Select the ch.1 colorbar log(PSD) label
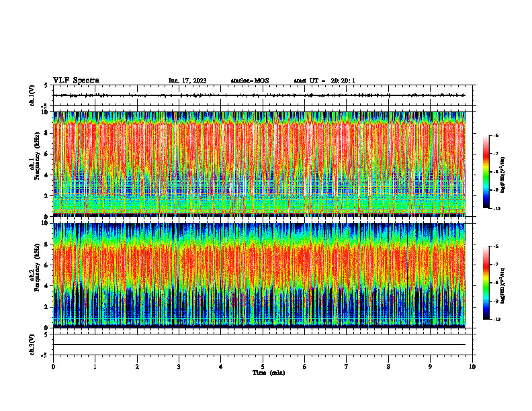Viewport: 532px width, 411px height. point(502,175)
